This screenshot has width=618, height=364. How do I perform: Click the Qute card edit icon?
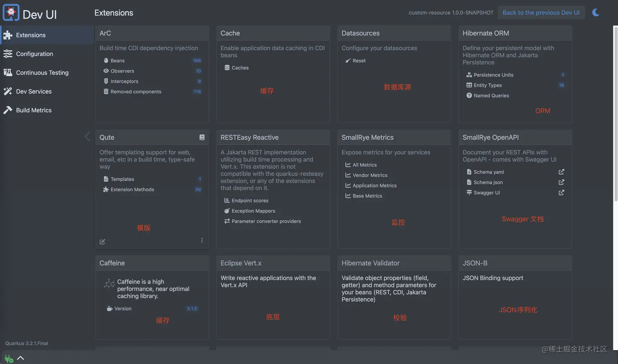pos(102,242)
